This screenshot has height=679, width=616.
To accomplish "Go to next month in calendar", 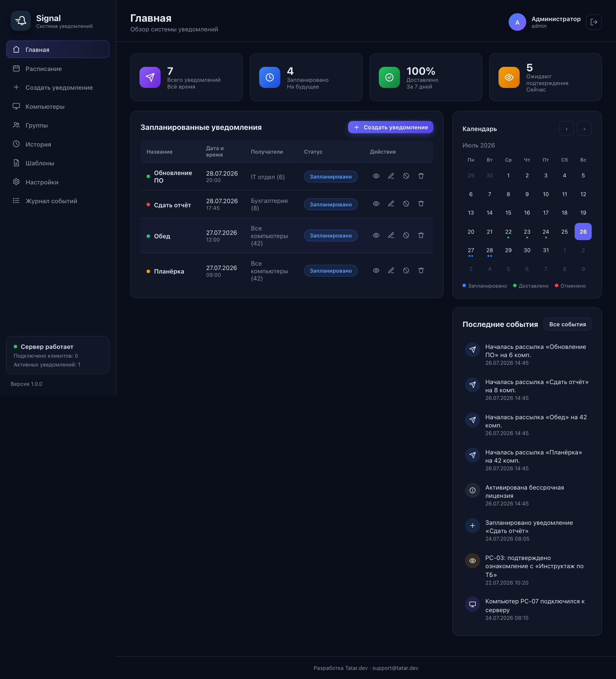I will click(584, 129).
